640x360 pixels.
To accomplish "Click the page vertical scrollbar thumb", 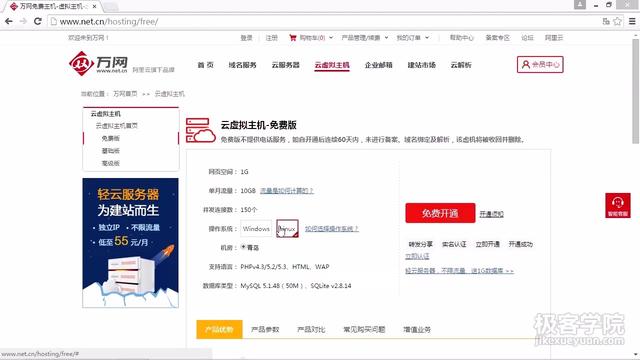I will coord(636,91).
